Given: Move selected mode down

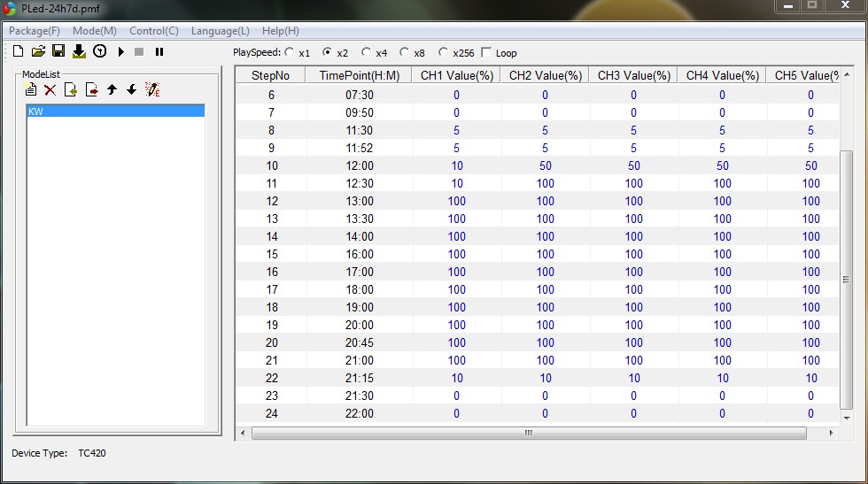Looking at the screenshot, I should [x=131, y=89].
